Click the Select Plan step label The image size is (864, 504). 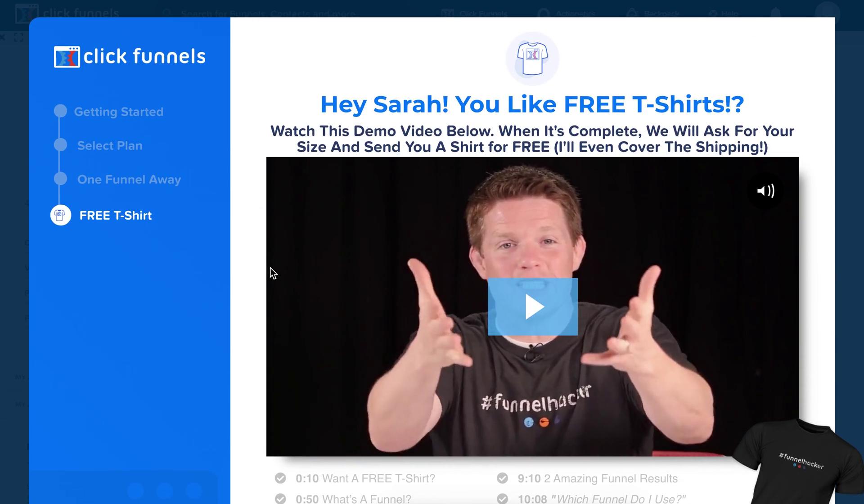tap(110, 145)
